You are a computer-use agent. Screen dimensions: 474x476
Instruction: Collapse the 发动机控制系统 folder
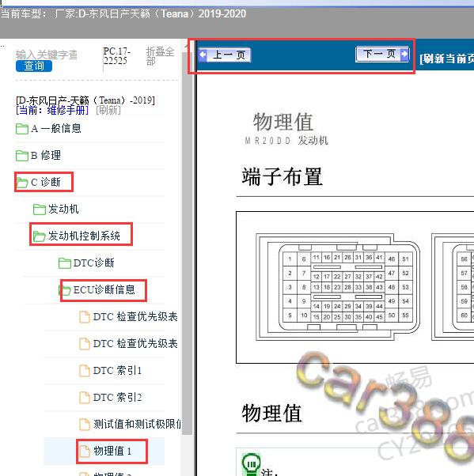click(x=77, y=236)
